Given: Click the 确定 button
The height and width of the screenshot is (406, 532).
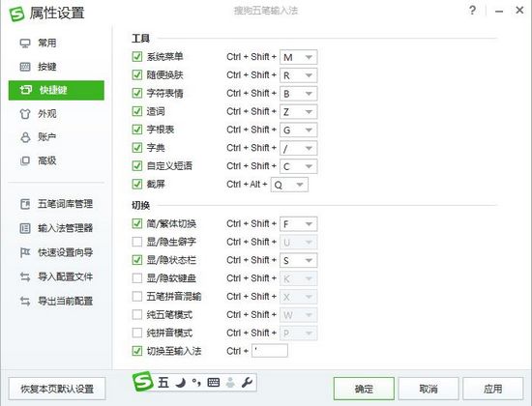Looking at the screenshot, I should [x=364, y=389].
